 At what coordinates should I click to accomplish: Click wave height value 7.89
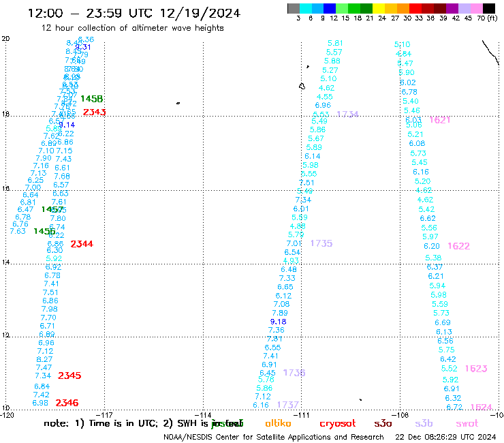pos(280,313)
